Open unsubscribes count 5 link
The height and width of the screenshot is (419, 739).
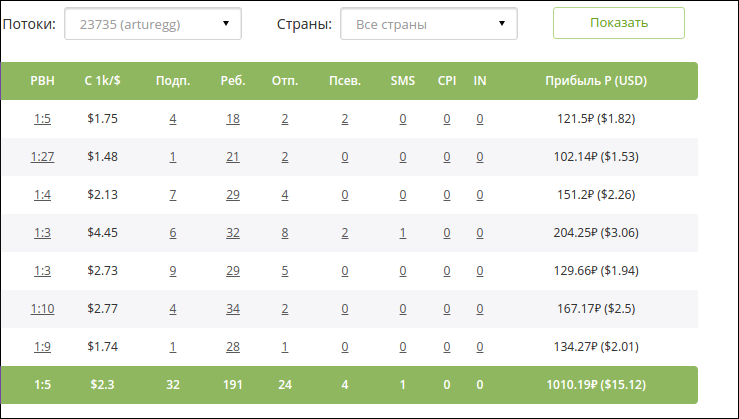[x=285, y=271]
